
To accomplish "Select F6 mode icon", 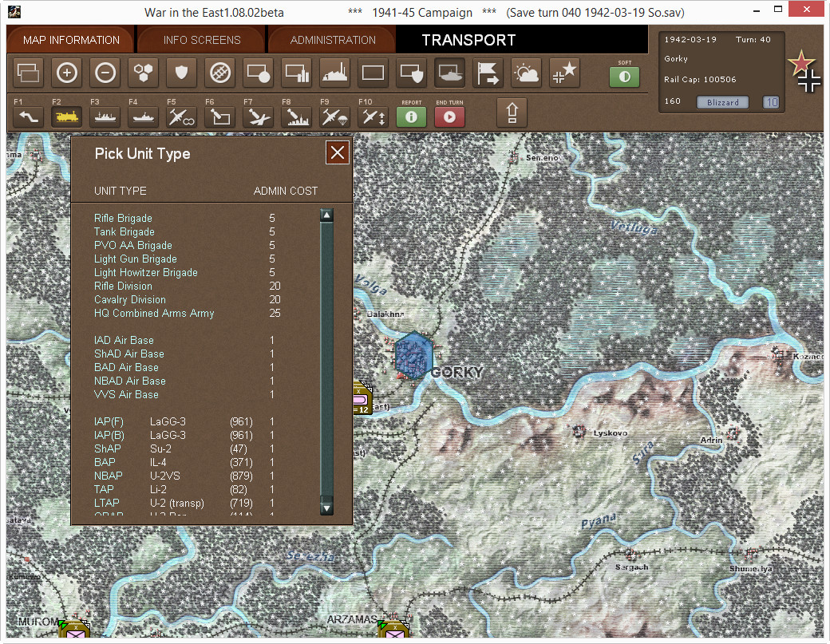I will pyautogui.click(x=220, y=117).
